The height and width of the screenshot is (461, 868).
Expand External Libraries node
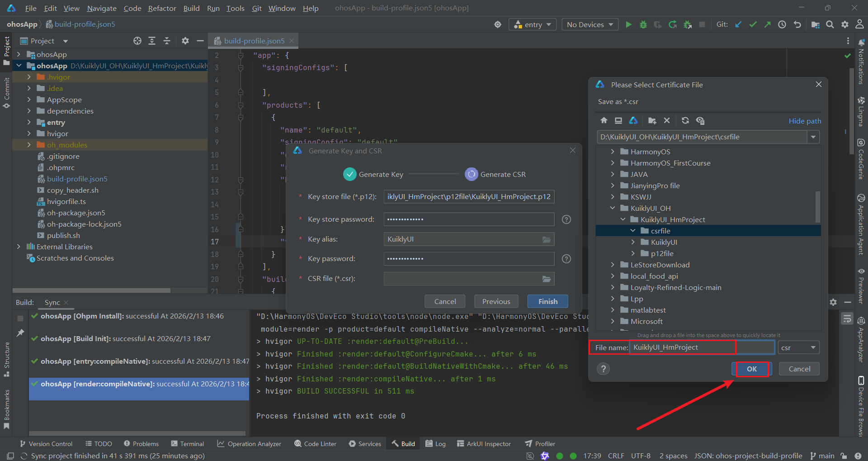coord(19,247)
